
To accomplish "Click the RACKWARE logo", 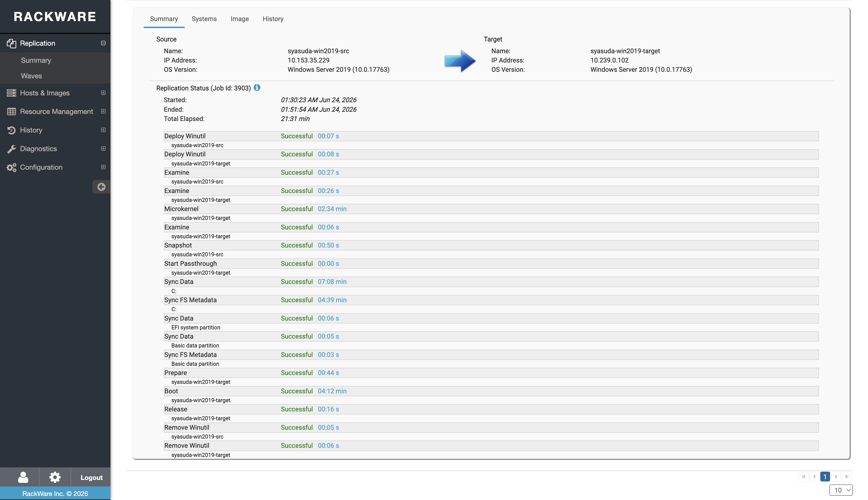I will pyautogui.click(x=55, y=17).
